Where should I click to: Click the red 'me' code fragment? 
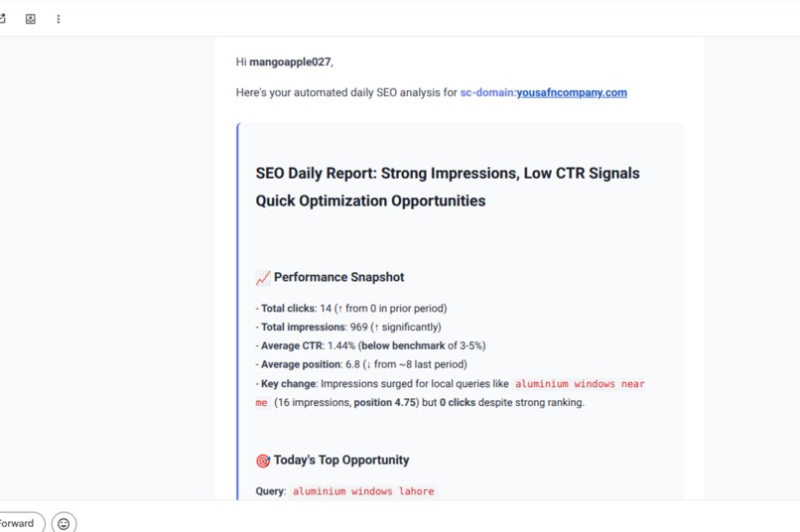(x=262, y=402)
